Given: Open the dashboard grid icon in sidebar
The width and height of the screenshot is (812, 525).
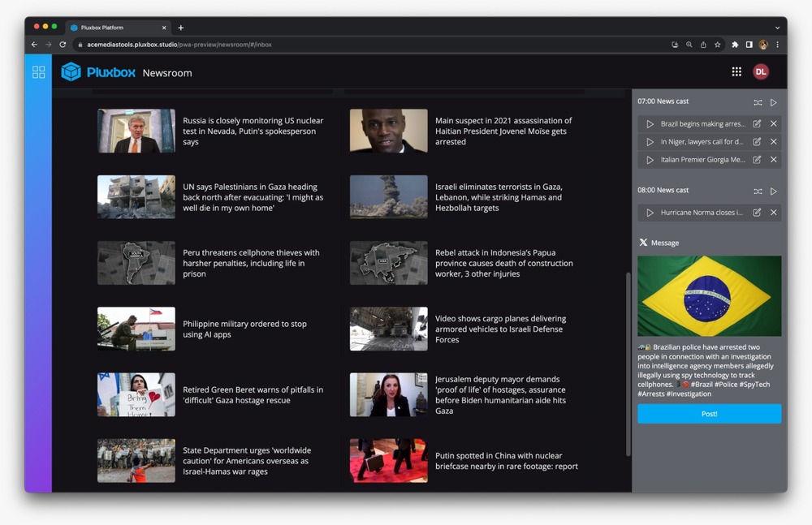Looking at the screenshot, I should click(x=38, y=72).
